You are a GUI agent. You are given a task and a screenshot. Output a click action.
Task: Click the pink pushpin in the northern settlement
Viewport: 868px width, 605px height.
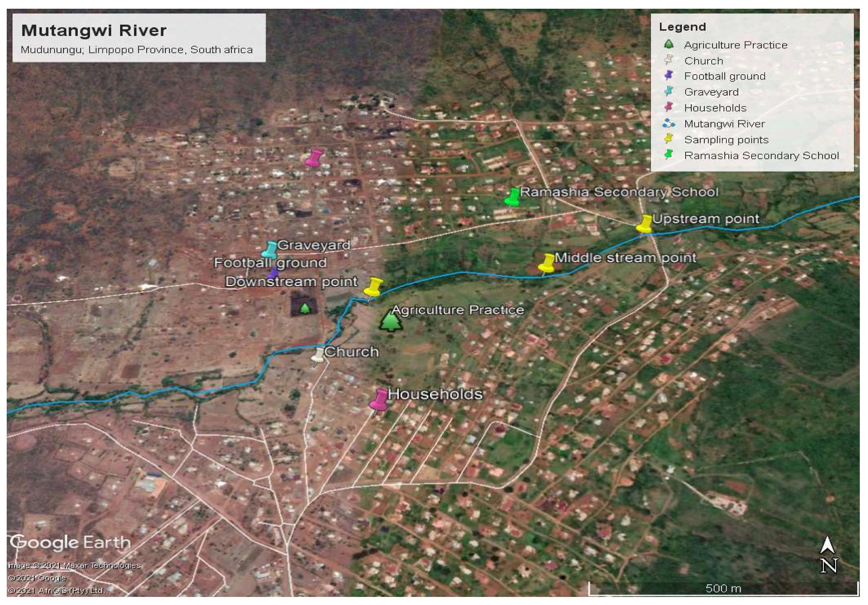tap(313, 158)
